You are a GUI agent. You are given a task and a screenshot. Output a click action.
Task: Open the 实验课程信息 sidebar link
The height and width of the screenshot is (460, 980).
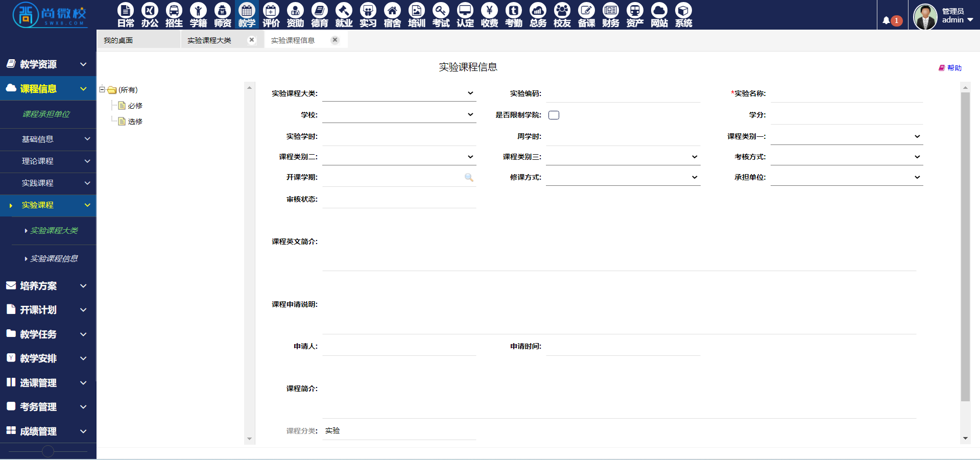(54, 259)
